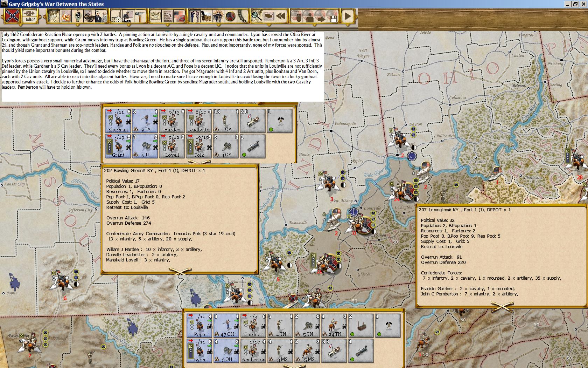
Task: Select the 1 GA infantry unit card
Action: tap(226, 121)
